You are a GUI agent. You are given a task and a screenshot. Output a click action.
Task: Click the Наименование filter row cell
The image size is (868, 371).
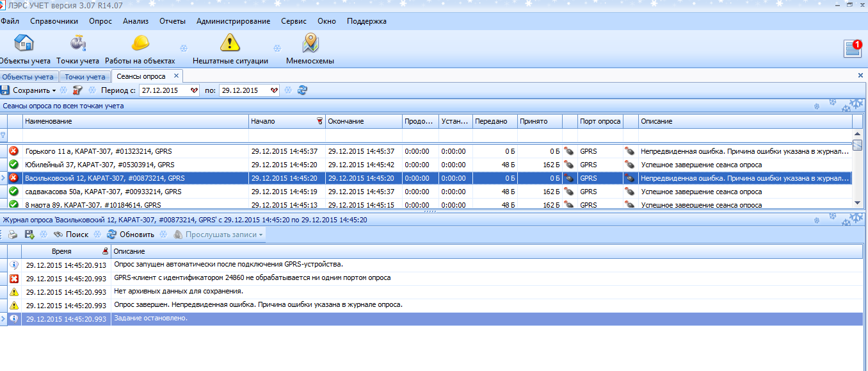coord(135,135)
